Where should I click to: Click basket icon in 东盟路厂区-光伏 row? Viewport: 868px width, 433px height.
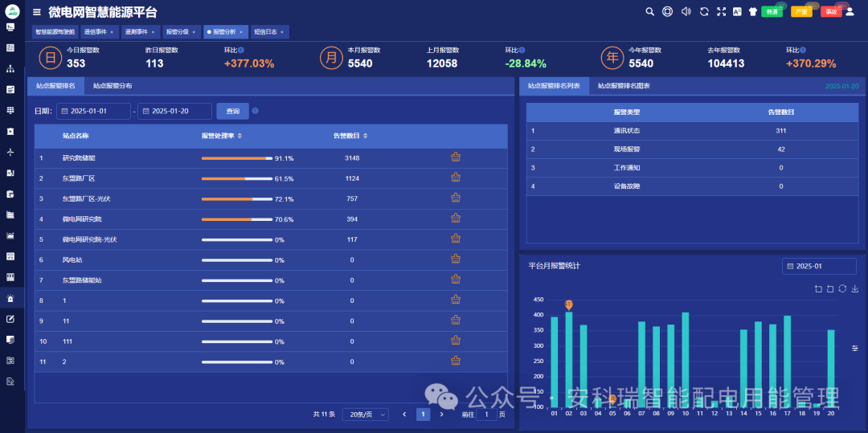[x=456, y=198]
